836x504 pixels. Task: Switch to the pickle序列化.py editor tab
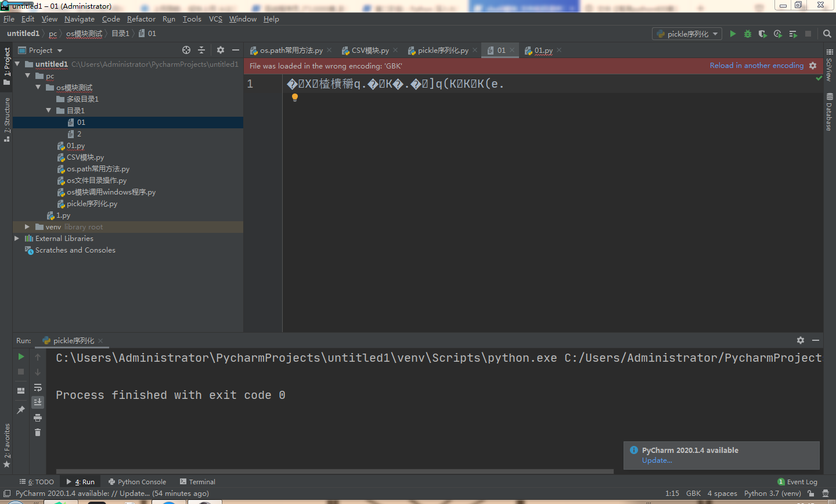coord(442,51)
